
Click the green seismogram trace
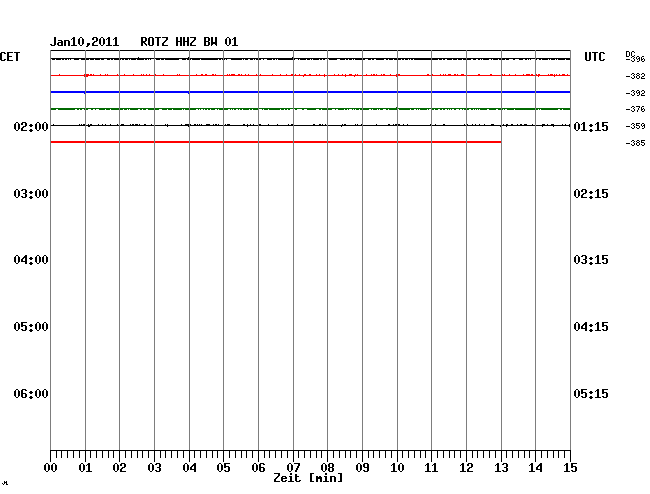point(310,109)
